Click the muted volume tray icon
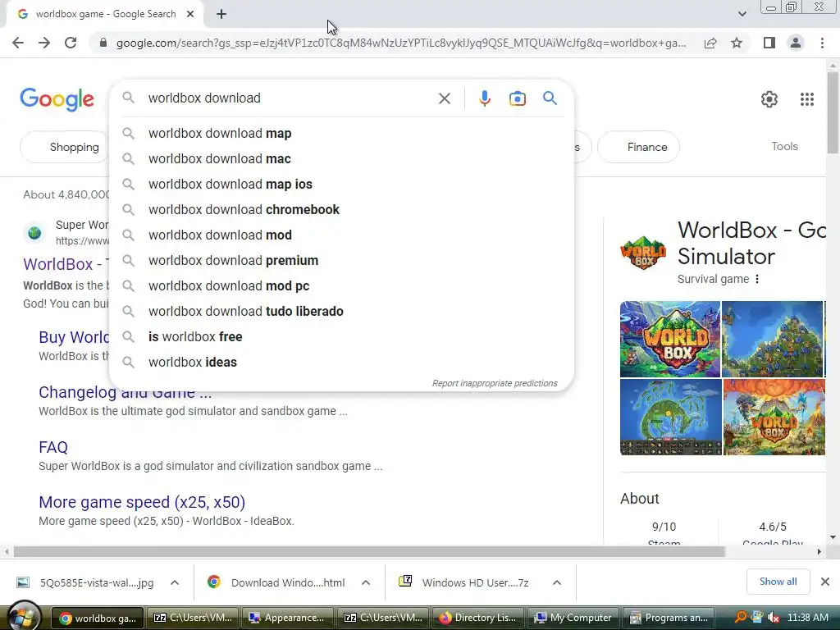Image resolution: width=840 pixels, height=630 pixels. tap(773, 617)
